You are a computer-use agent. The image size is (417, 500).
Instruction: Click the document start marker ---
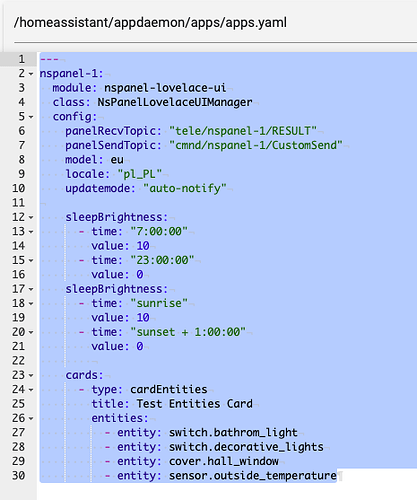tap(49, 60)
